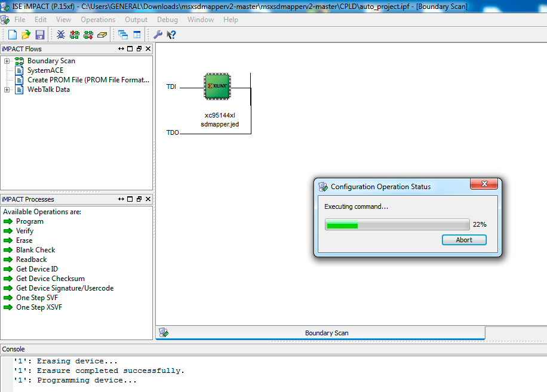Click the cascade windows toolbar icon
Screen dimensions: 547x392
pos(123,35)
